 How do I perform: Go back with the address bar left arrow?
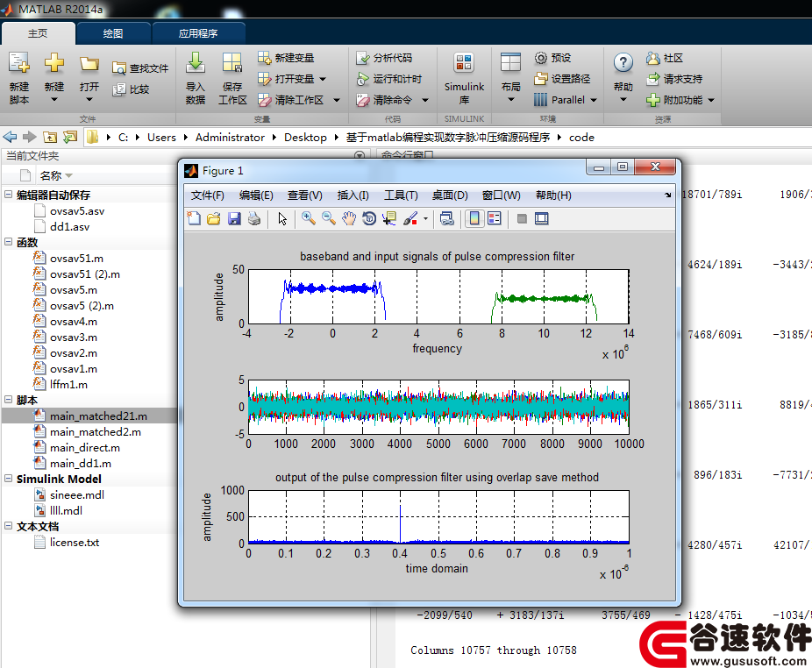pos(10,138)
